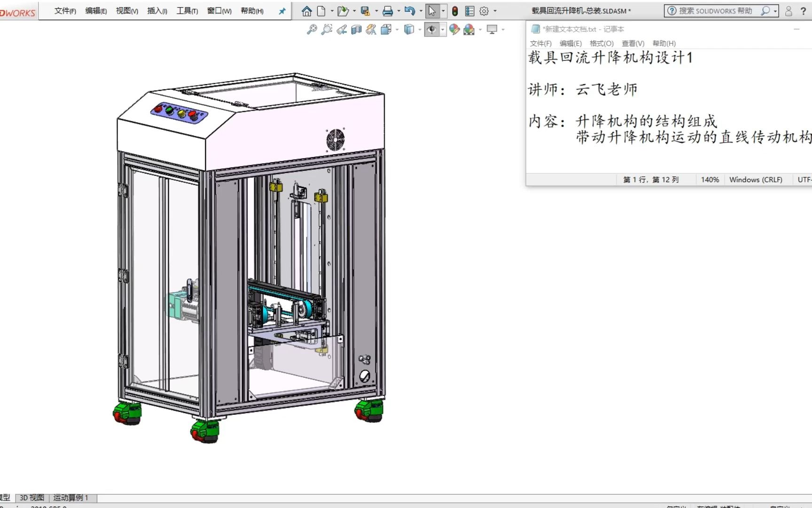
Task: Click the Edit Appearance color ball icon
Action: pyautogui.click(x=454, y=30)
